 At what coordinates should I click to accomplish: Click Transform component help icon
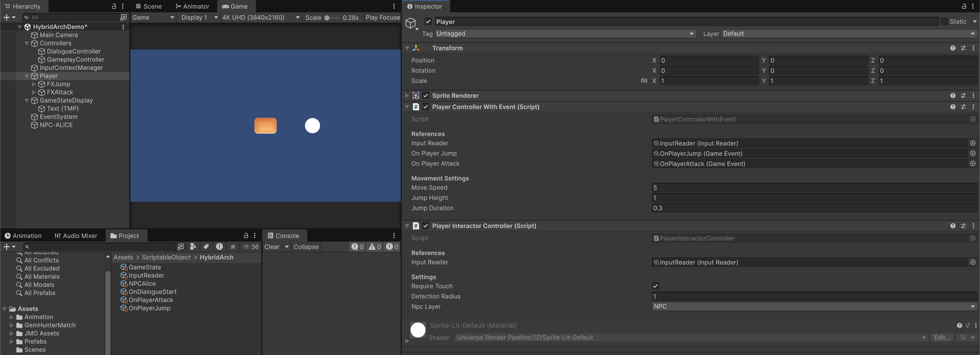click(953, 48)
